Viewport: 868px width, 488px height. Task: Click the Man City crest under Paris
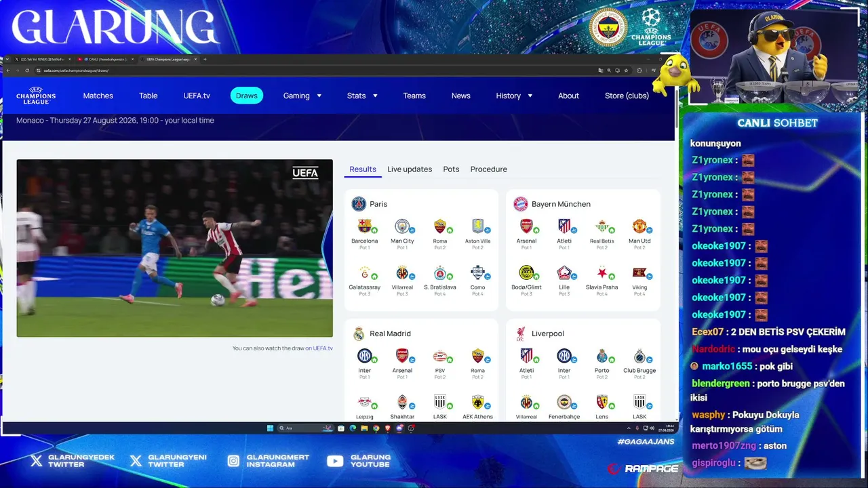click(402, 226)
